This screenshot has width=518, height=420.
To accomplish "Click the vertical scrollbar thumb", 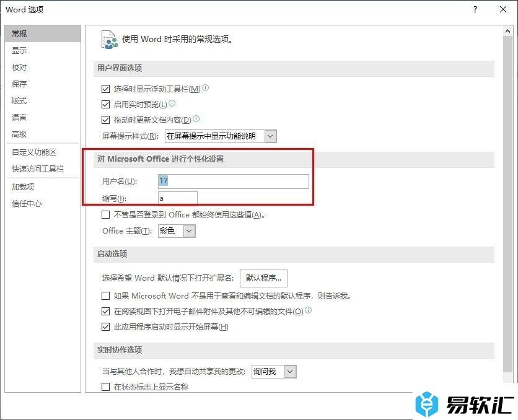I will pyautogui.click(x=507, y=204).
